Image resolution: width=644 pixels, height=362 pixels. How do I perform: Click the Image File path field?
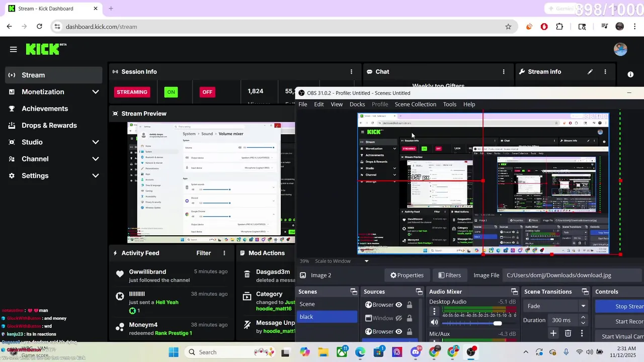click(573, 275)
